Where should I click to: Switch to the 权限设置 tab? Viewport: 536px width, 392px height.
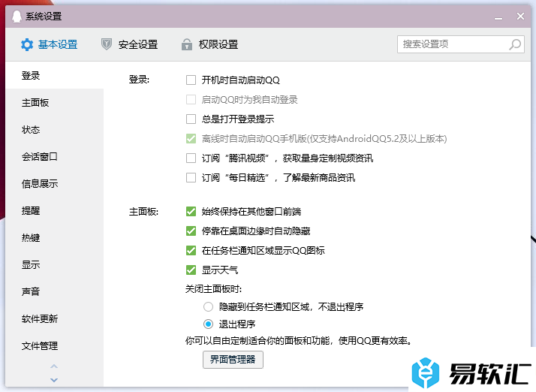click(210, 44)
